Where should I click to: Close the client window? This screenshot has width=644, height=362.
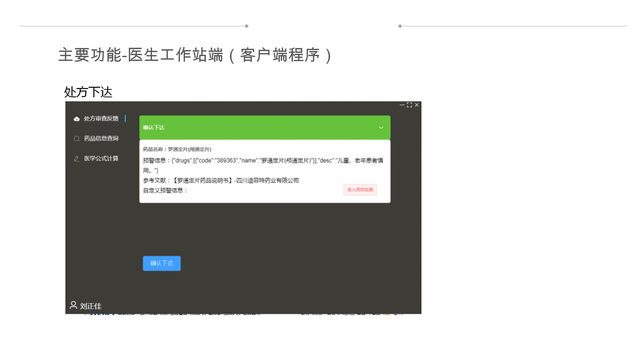coord(417,105)
